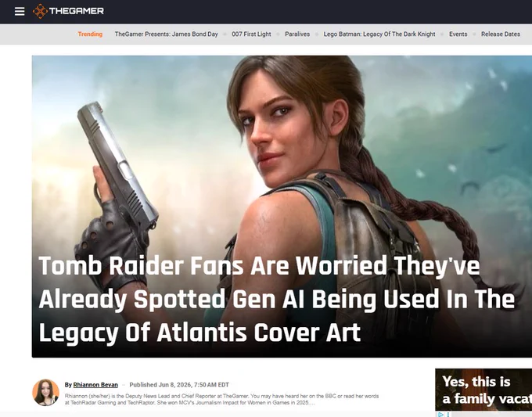
Task: Click the AdChoices icon on the ad
Action: pyautogui.click(x=440, y=415)
